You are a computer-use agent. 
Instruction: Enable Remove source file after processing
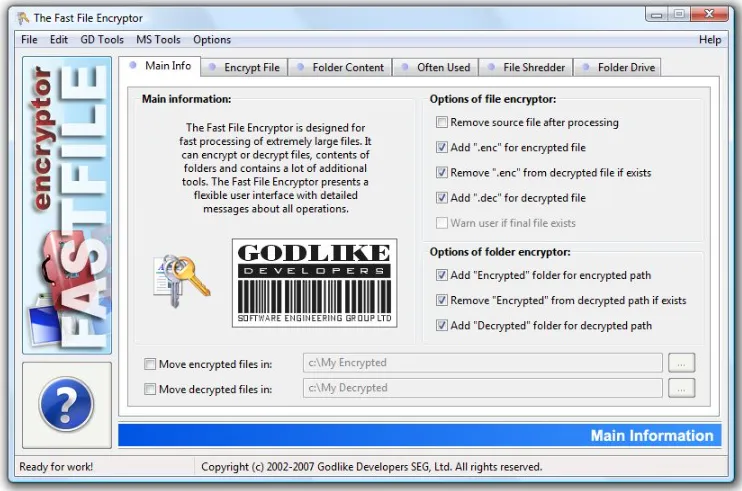(442, 123)
